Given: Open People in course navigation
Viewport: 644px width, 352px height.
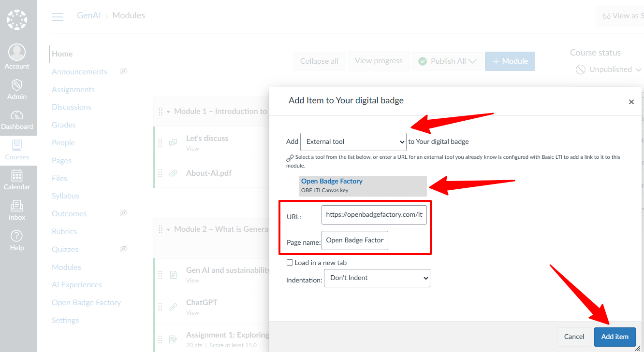Looking at the screenshot, I should click(x=63, y=143).
